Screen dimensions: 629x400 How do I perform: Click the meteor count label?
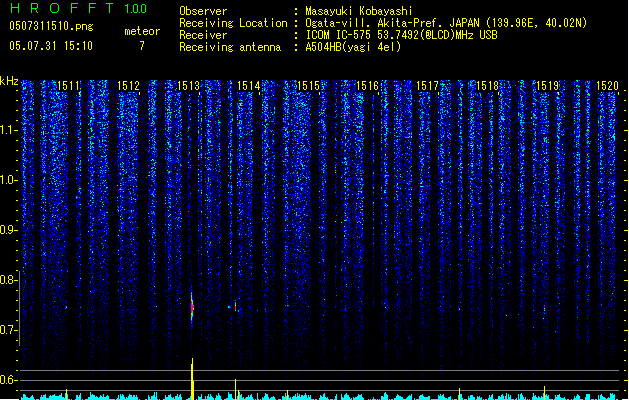tap(142, 31)
